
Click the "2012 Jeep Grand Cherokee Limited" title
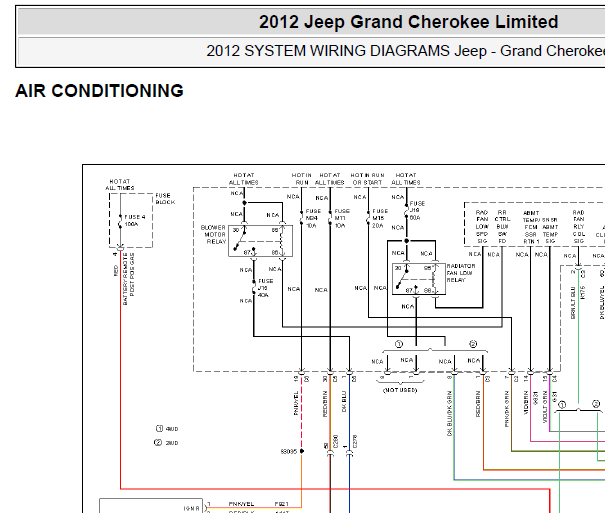tap(408, 22)
